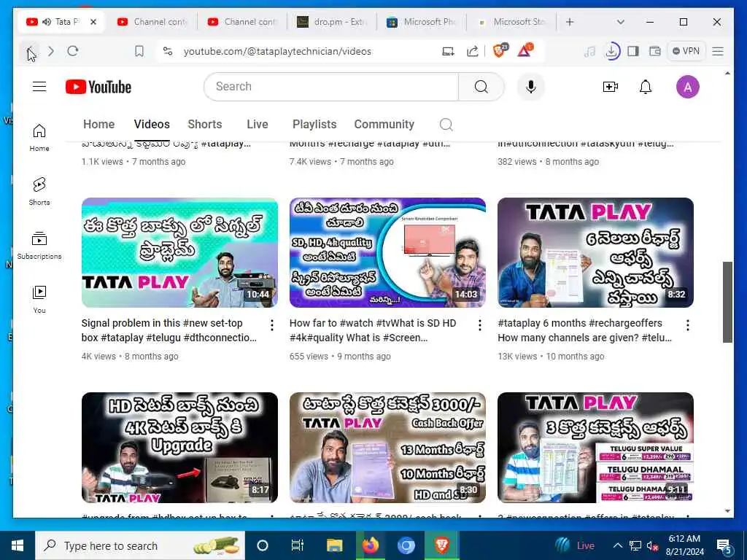Screen dimensions: 747x560
Task: Close the Tata Play browser tab
Action: point(93,22)
